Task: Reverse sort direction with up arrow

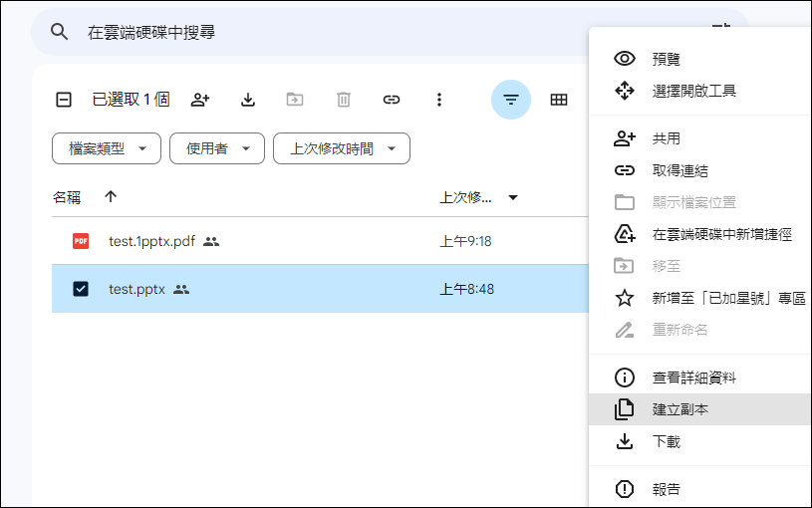Action: pyautogui.click(x=111, y=197)
